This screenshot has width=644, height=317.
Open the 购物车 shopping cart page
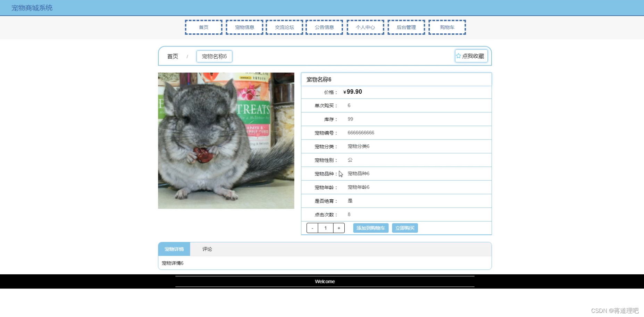click(447, 27)
